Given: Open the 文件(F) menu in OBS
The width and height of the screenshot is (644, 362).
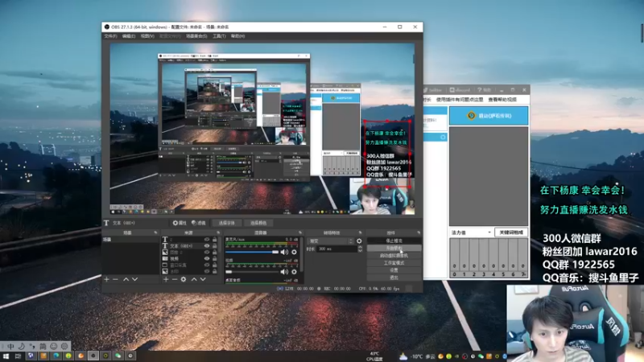Looking at the screenshot, I should tap(110, 36).
